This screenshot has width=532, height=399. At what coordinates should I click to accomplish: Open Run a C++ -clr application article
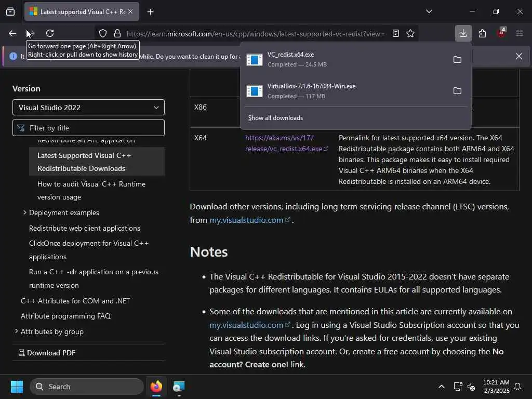[94, 278]
